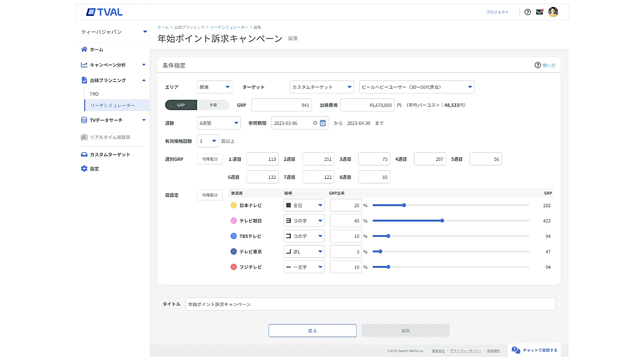Image resolution: width=640 pixels, height=360 pixels.
Task: Open 設定 sidebar item
Action: pos(95,169)
